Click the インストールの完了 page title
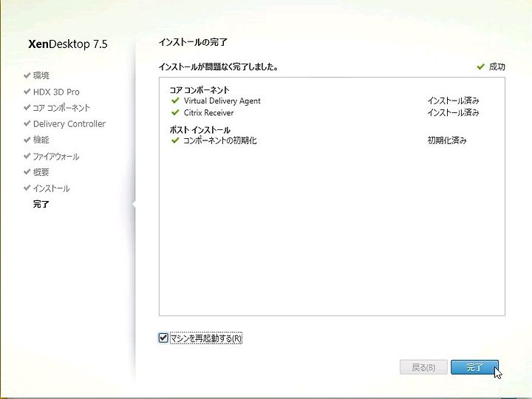 click(x=193, y=42)
